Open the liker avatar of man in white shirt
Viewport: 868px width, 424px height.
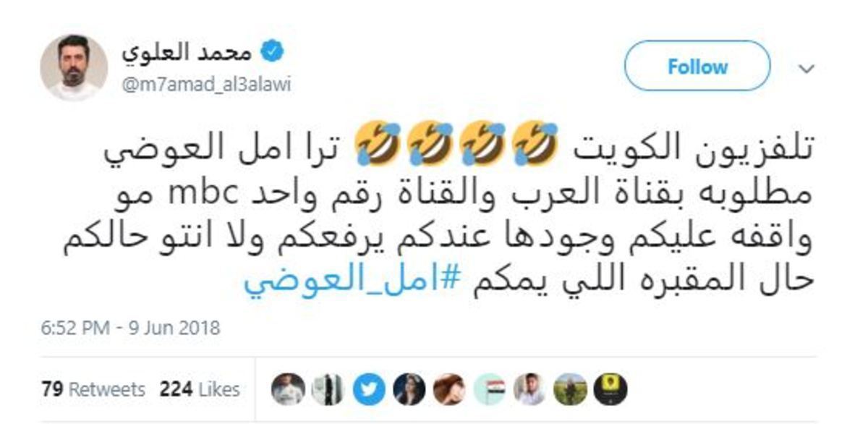tap(529, 390)
